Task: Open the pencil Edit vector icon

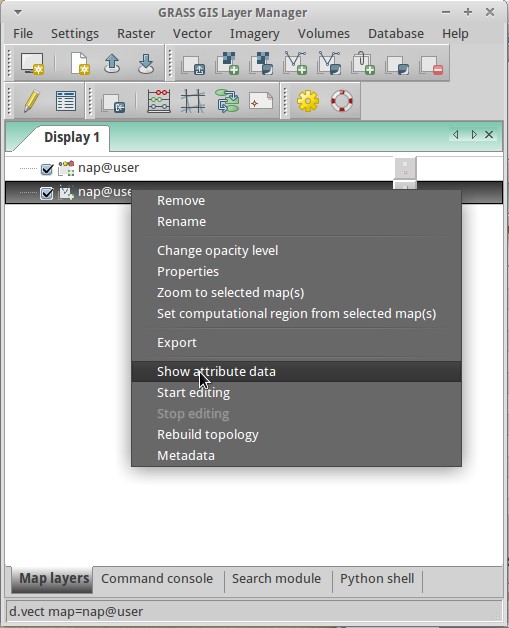Action: pos(31,101)
